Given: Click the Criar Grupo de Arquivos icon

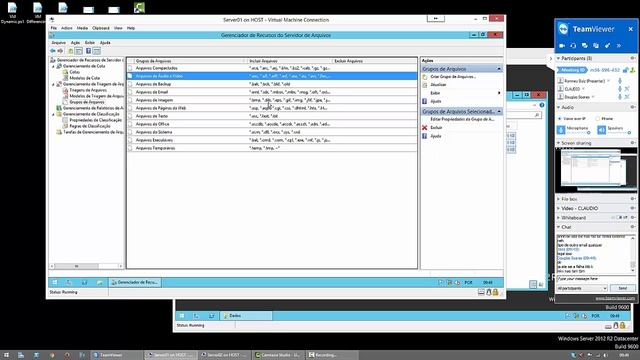Looking at the screenshot, I should point(424,77).
